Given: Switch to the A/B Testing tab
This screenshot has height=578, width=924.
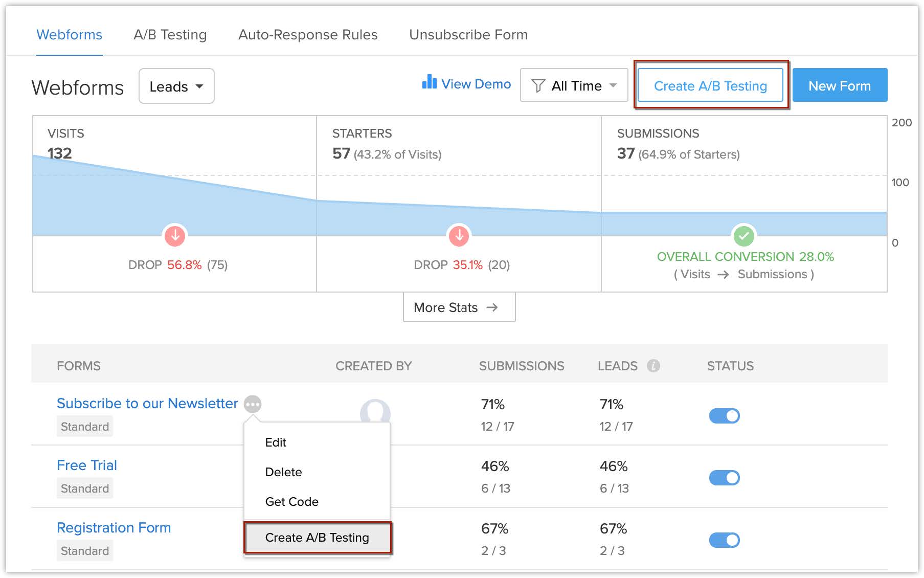Looking at the screenshot, I should coord(170,35).
